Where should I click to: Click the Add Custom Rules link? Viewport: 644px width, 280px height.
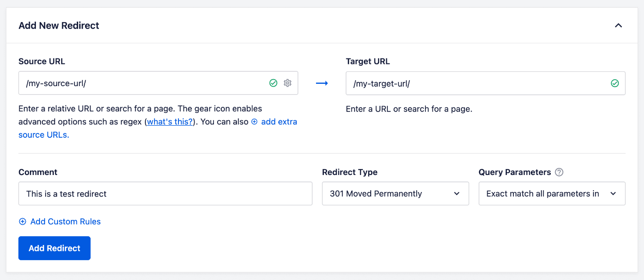pyautogui.click(x=65, y=222)
